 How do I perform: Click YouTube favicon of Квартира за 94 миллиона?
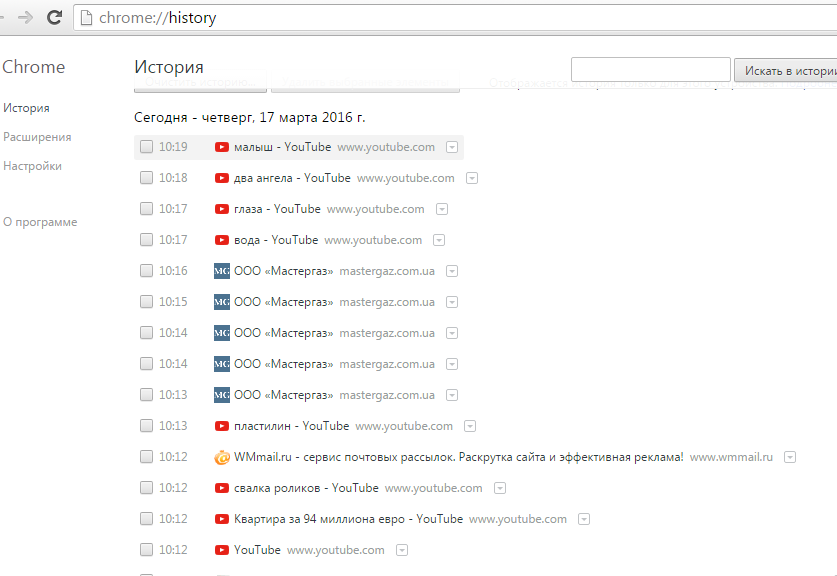222,518
